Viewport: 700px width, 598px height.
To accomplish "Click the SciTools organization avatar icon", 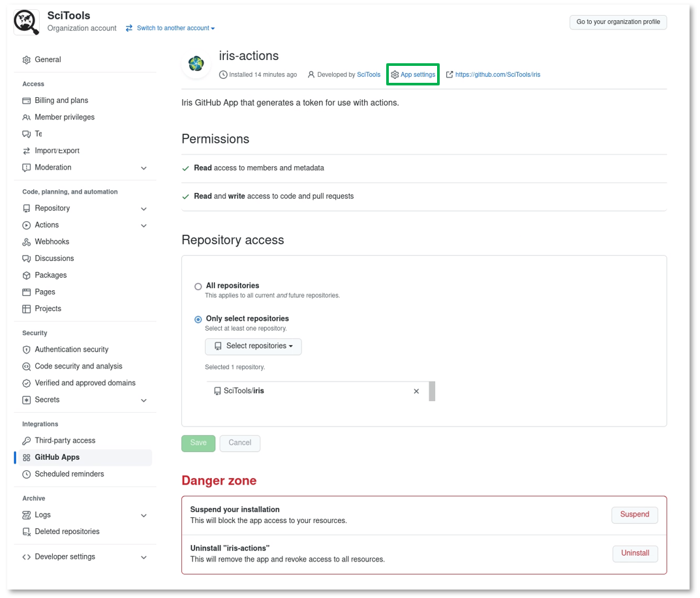I will click(27, 23).
